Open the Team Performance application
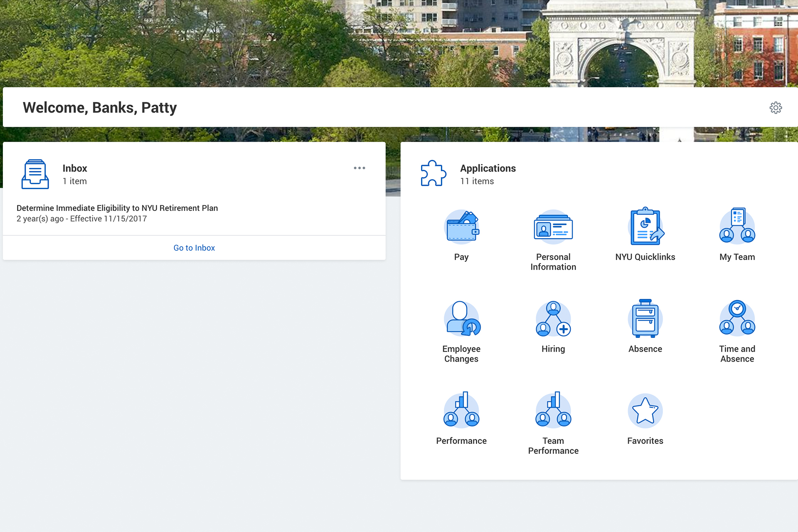 coord(553,411)
